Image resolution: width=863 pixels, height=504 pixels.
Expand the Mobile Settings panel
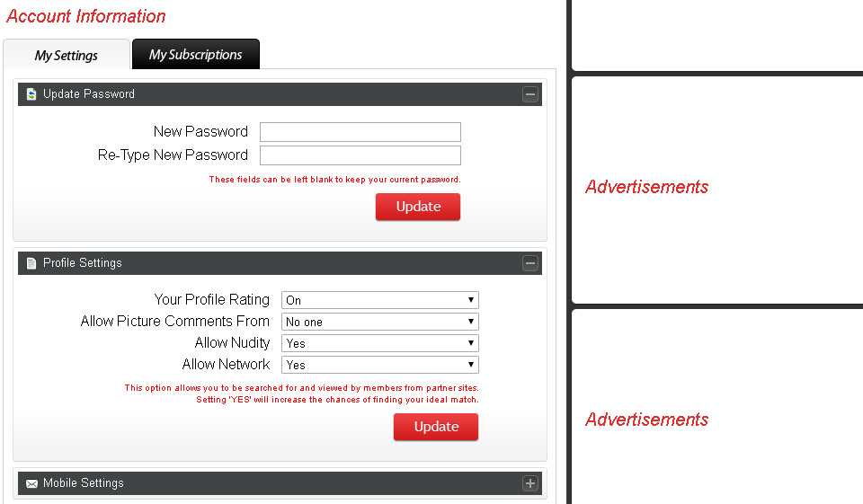[x=530, y=483]
